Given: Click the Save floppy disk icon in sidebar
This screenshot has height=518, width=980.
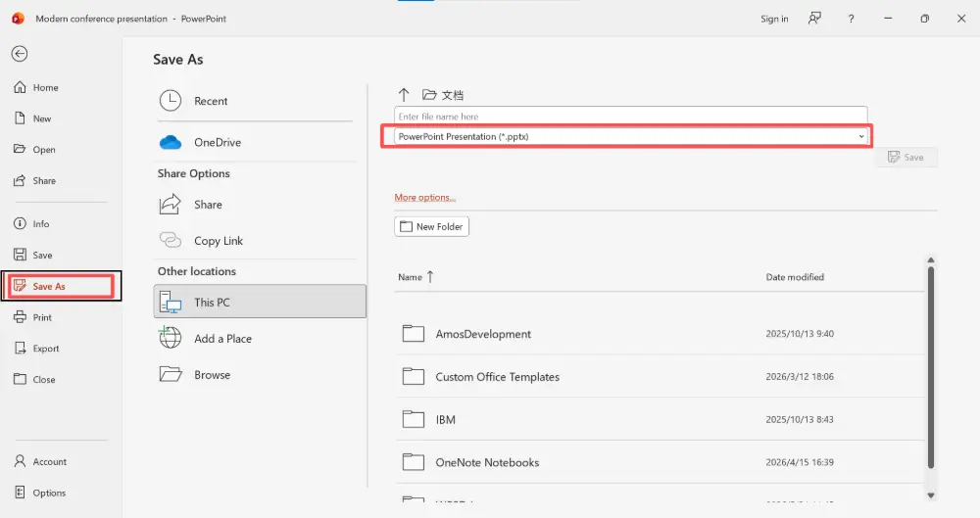Looking at the screenshot, I should click(20, 255).
